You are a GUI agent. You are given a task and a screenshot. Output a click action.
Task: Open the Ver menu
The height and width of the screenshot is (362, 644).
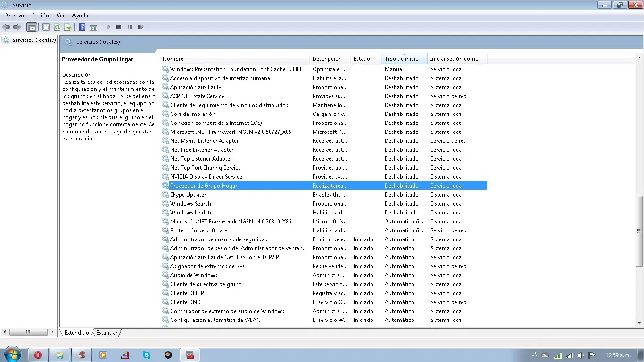60,16
